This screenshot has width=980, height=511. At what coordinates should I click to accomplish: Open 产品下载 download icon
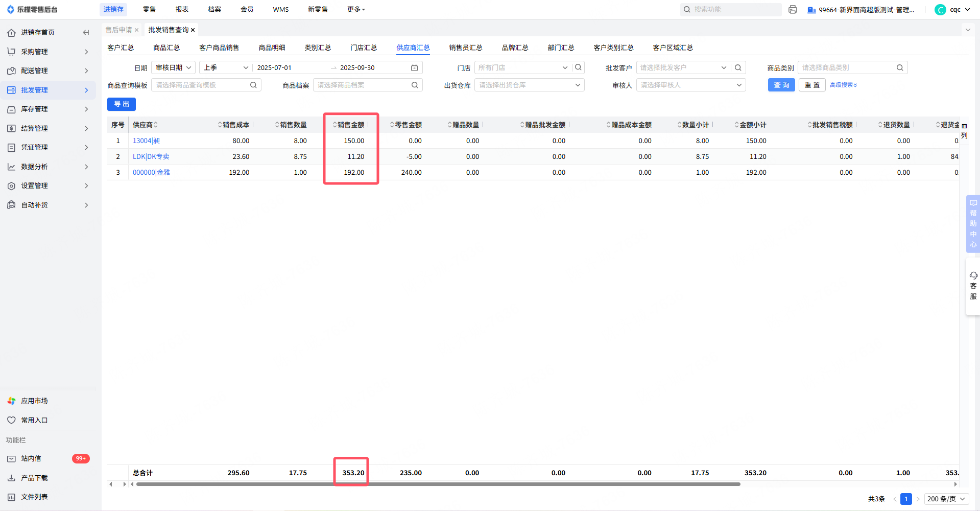11,478
